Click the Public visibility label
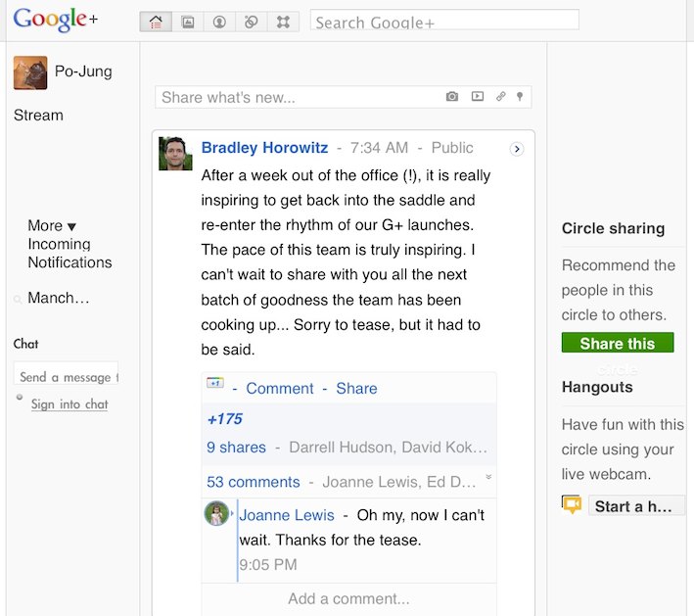Image resolution: width=694 pixels, height=616 pixels. tap(452, 148)
